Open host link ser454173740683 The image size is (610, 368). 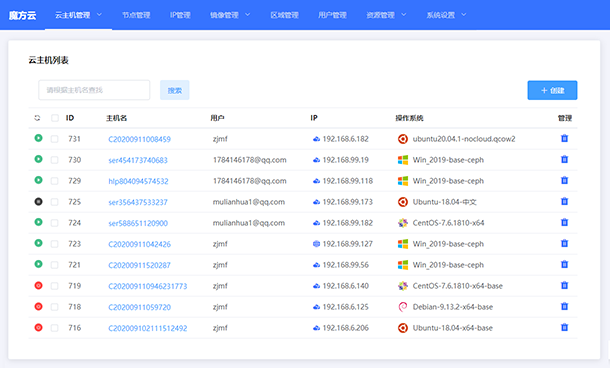point(138,160)
